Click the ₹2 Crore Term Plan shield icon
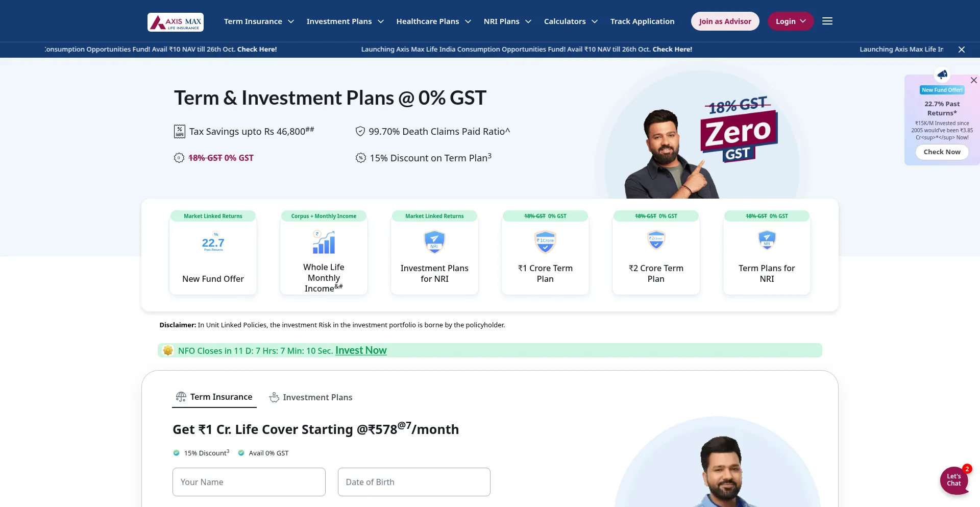 656,240
